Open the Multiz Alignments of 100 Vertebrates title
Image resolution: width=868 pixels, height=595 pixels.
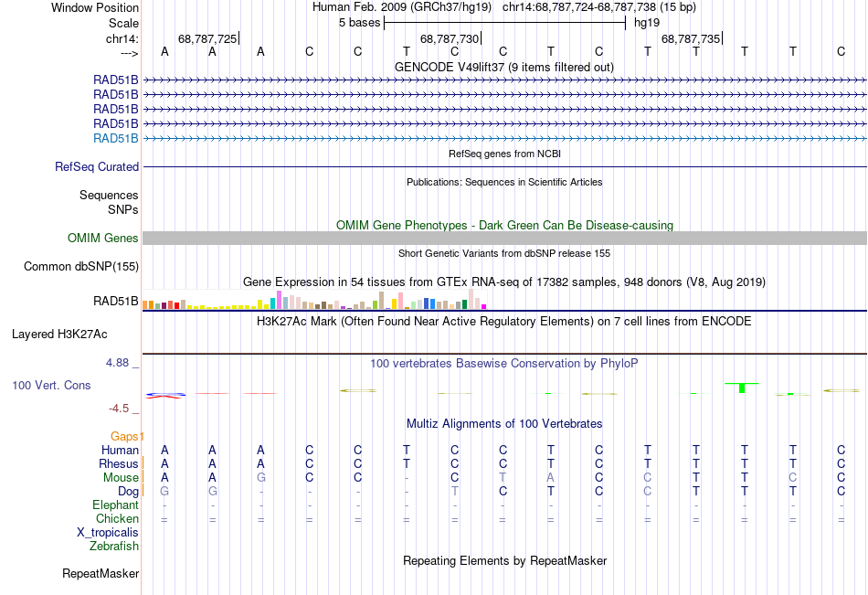[504, 424]
